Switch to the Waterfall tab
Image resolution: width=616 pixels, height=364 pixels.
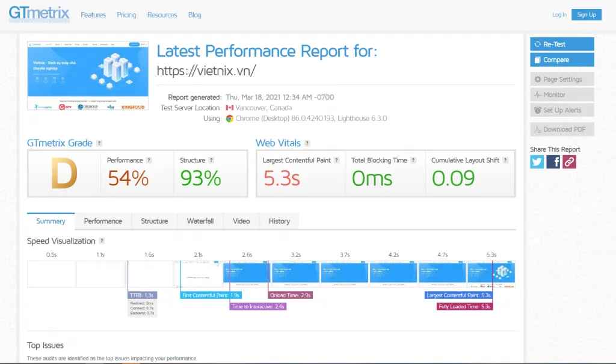200,221
